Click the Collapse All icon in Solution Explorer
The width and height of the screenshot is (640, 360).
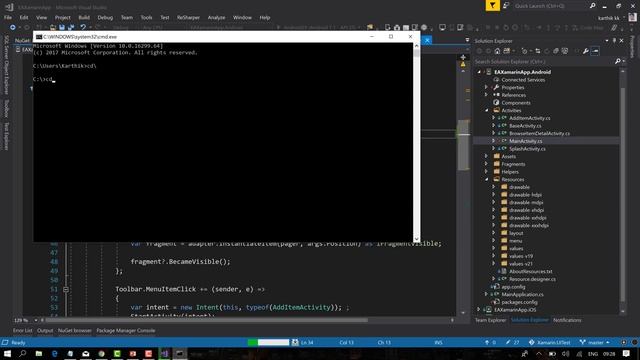[x=556, y=51]
